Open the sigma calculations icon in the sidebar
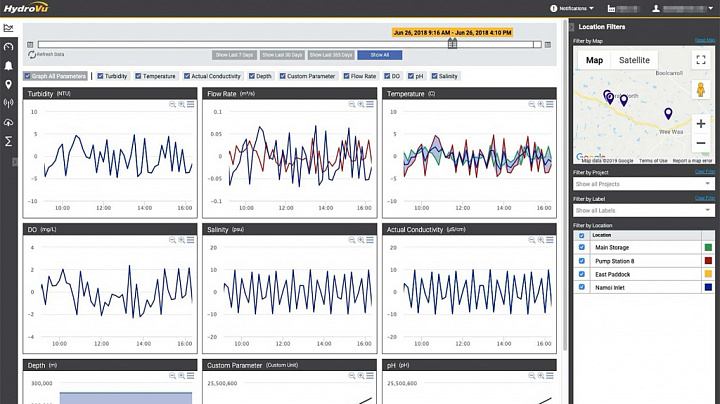This screenshot has height=404, width=720. (x=9, y=141)
